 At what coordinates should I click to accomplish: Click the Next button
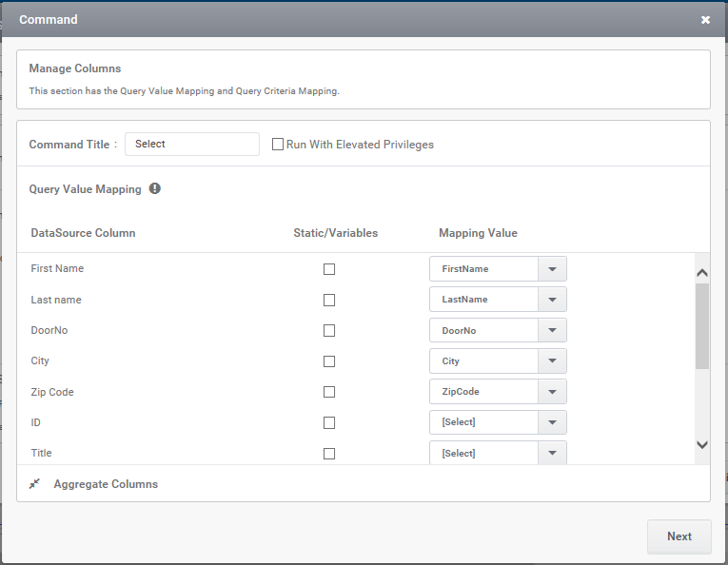(x=679, y=536)
